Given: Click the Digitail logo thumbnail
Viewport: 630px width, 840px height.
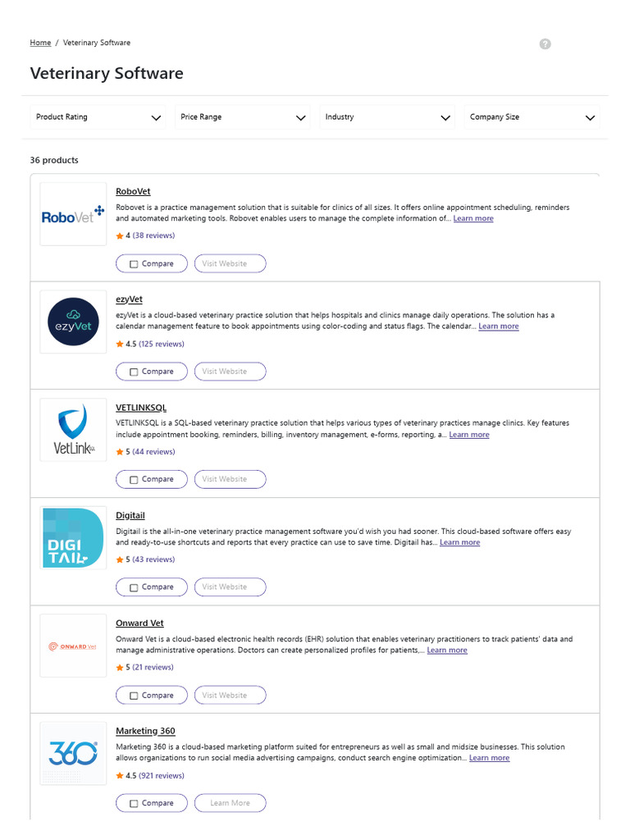Looking at the screenshot, I should point(73,538).
